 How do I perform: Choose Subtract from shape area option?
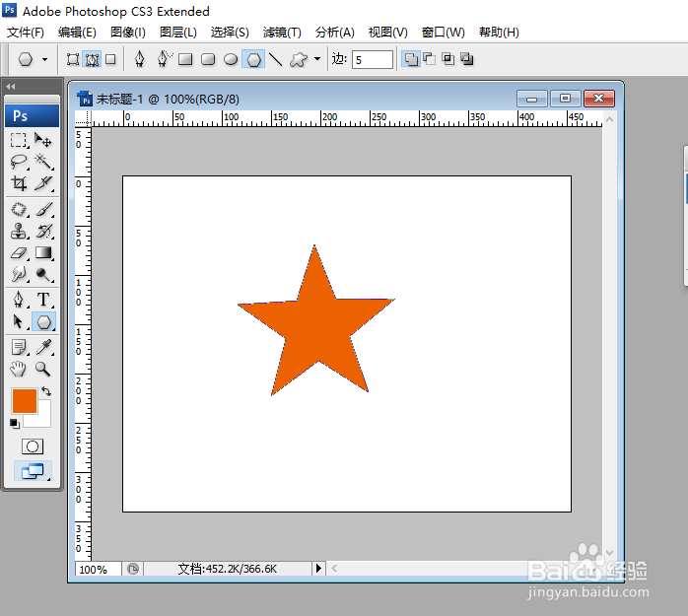click(429, 59)
